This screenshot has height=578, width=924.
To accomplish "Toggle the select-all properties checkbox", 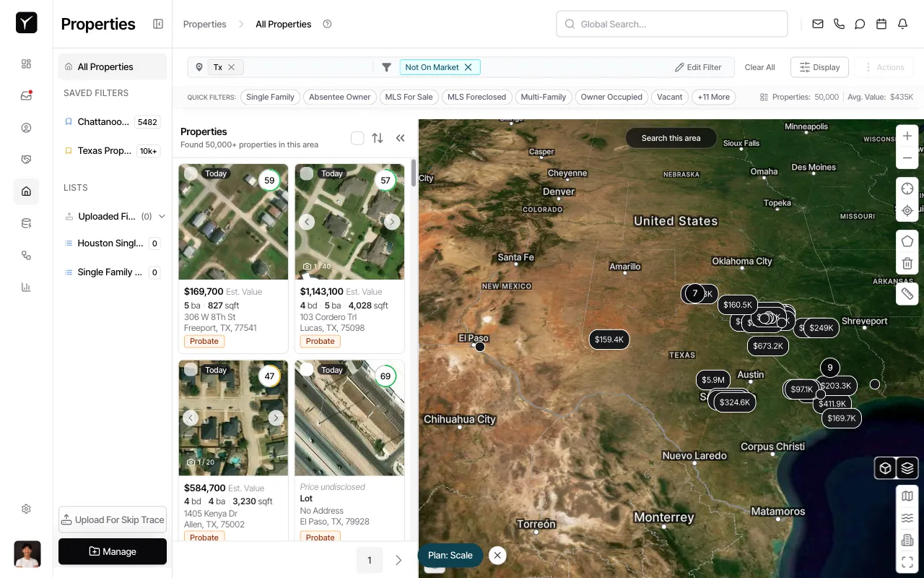I will pyautogui.click(x=357, y=138).
